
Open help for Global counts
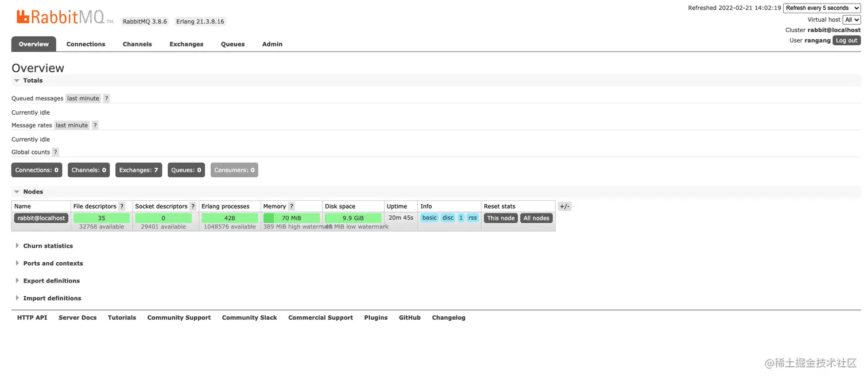point(55,152)
